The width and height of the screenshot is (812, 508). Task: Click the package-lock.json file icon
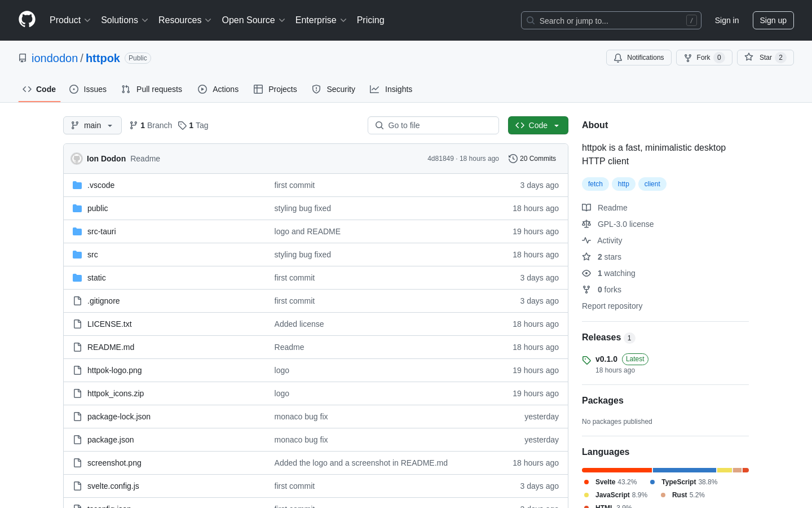(77, 417)
